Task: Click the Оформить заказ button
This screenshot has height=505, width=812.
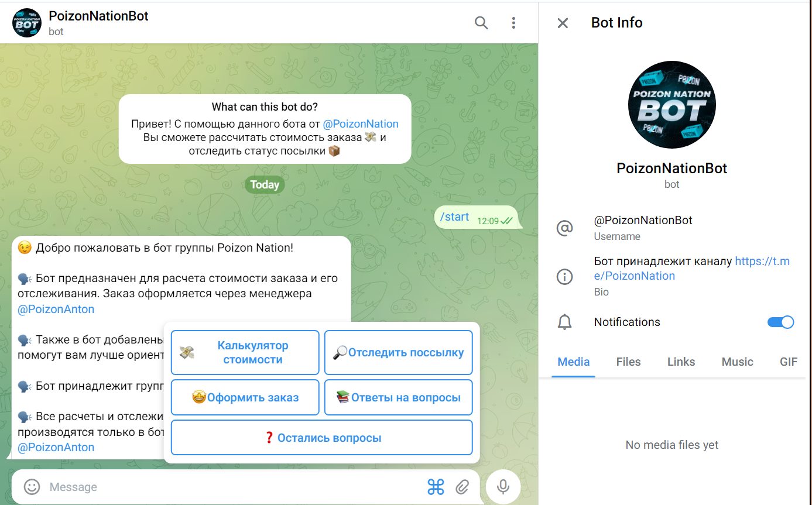Action: [245, 398]
